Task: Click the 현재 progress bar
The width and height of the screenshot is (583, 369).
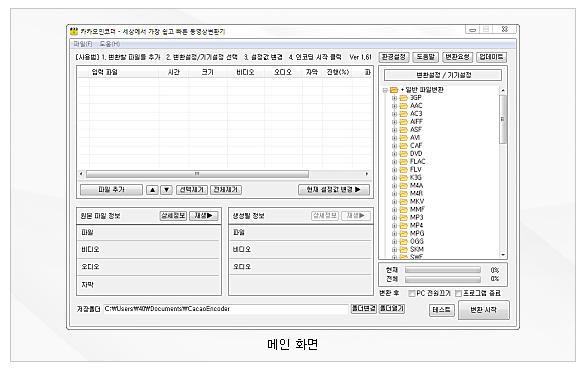Action: [x=443, y=270]
